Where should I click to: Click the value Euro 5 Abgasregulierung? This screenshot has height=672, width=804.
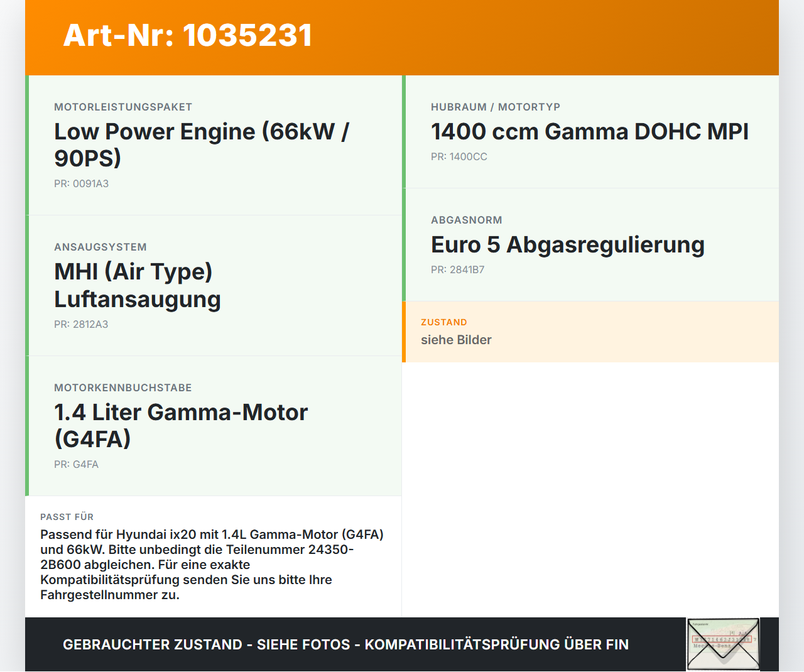click(568, 244)
